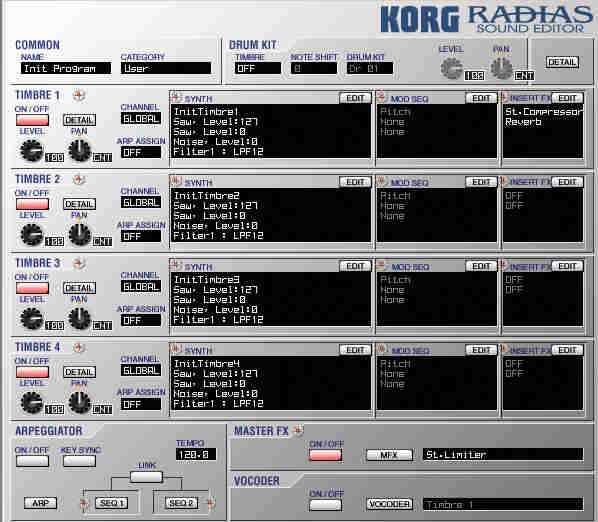Click EDIT for Timbre 4 SYNTH
The image size is (598, 522).
pos(355,350)
